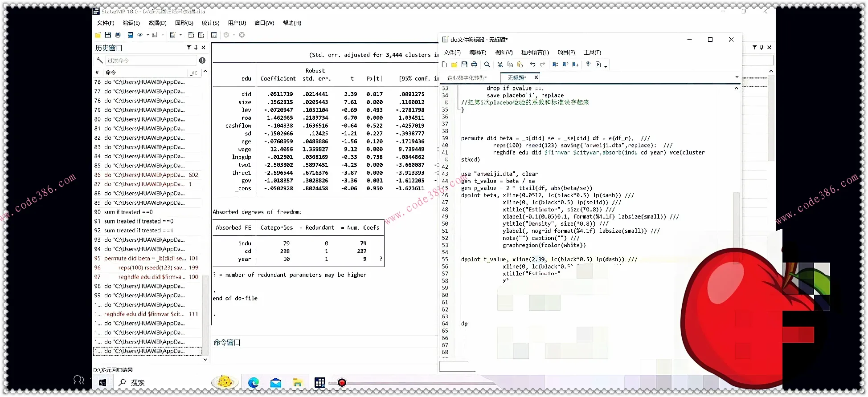868x397 pixels.
Task: Click the 搜索 search button on the taskbar
Action: [132, 382]
